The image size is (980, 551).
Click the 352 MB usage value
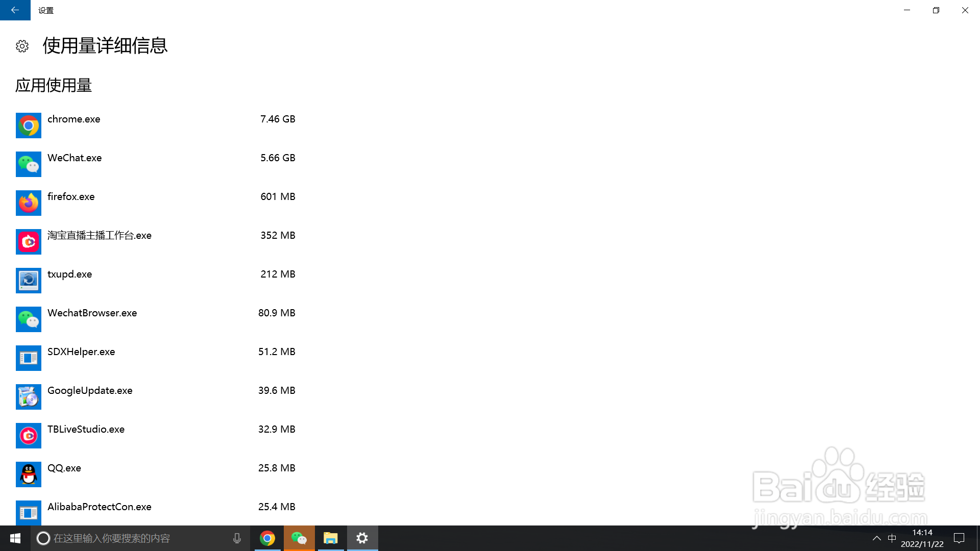coord(278,236)
